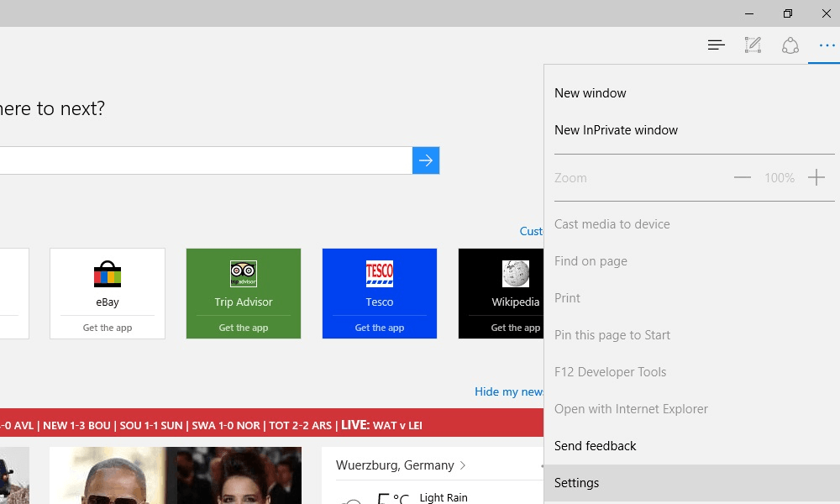Focus the web address search box
The width and height of the screenshot is (840, 504).
[x=202, y=160]
